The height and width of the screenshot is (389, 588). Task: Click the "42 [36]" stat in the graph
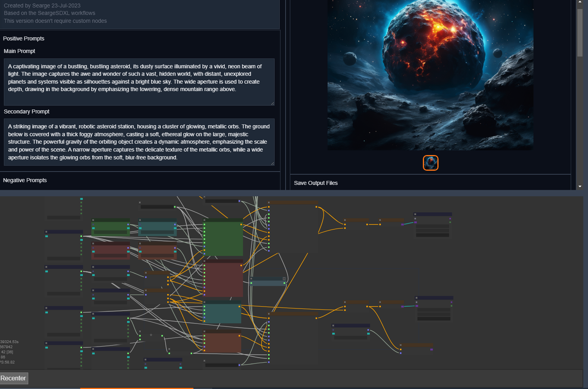[7, 352]
